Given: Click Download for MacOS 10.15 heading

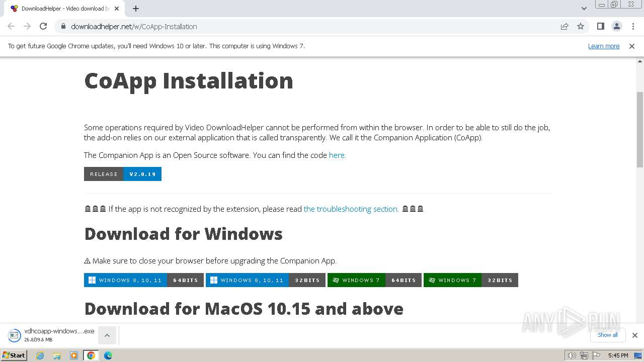Looking at the screenshot, I should pos(244,308).
